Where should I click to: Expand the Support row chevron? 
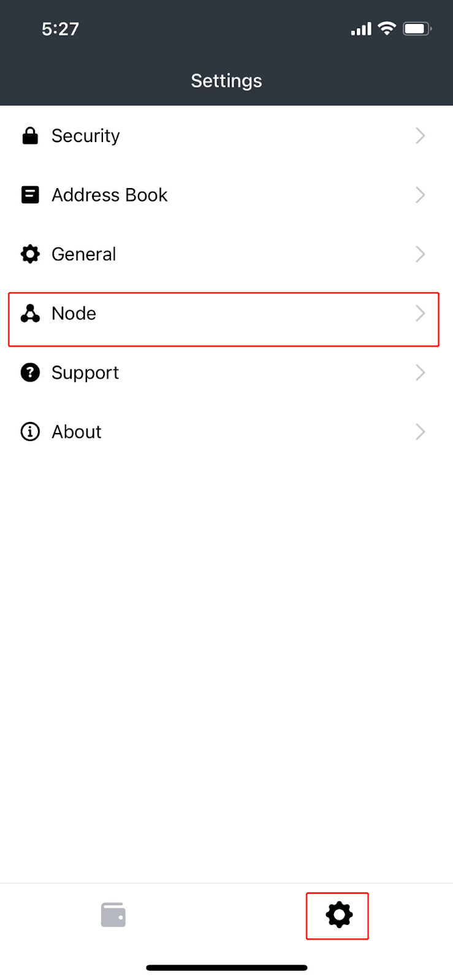click(x=420, y=372)
